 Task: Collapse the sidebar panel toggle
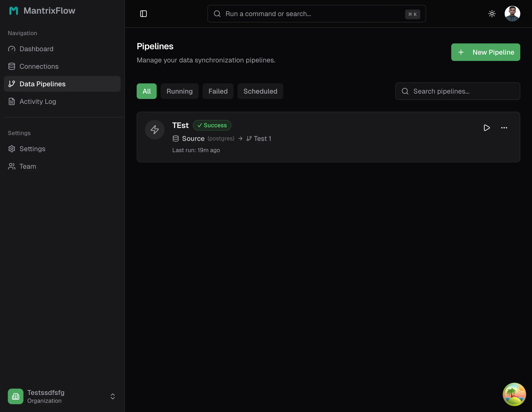pos(143,14)
